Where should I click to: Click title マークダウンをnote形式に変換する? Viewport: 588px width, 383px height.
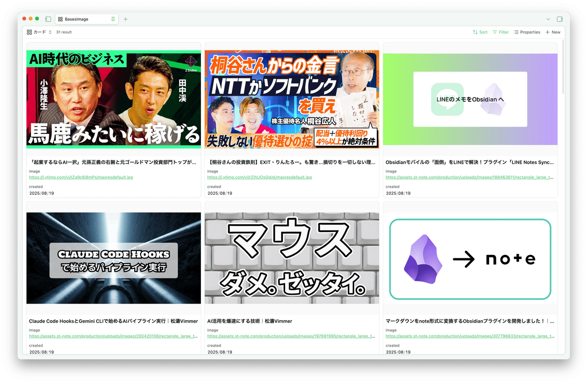click(470, 321)
